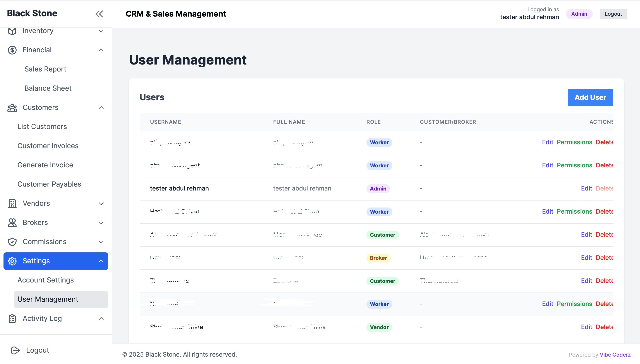Open Permissions for the first Worker row
Viewport: 640px width, 364px height.
[574, 142]
